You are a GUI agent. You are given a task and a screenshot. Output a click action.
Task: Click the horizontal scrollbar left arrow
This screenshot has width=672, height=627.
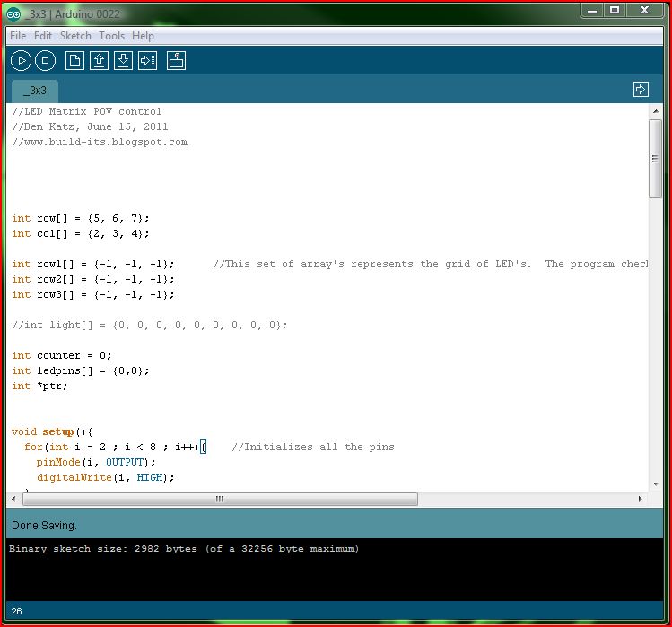click(x=13, y=499)
